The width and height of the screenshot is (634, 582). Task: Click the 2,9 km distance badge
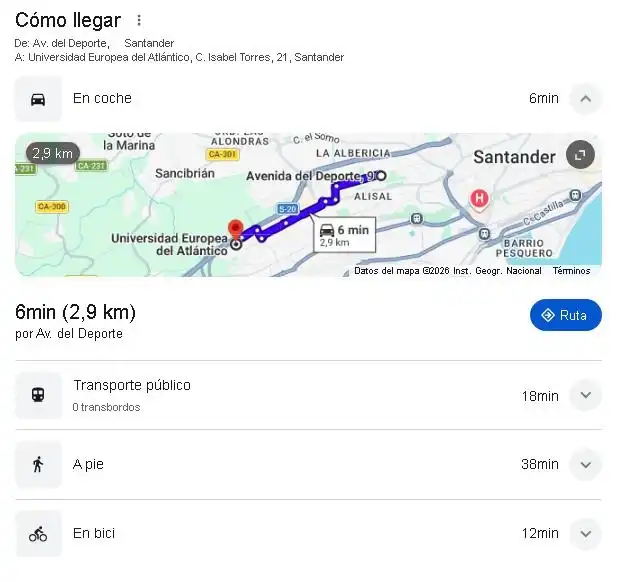(53, 153)
